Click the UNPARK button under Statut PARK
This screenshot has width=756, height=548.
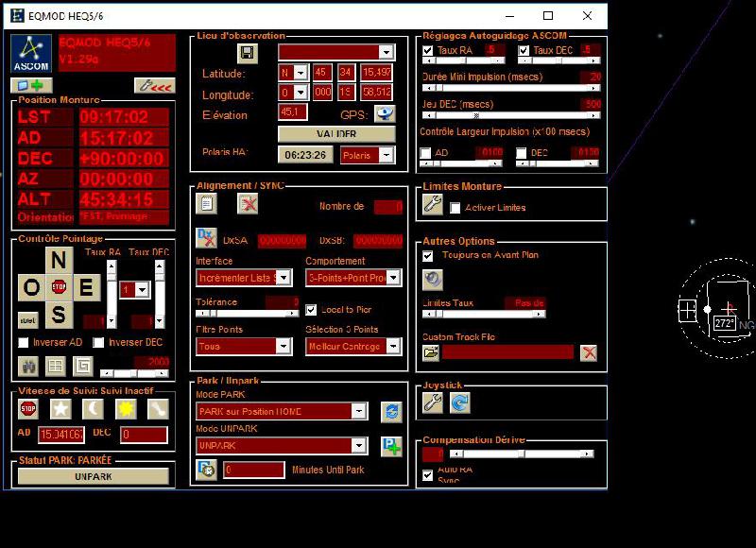coord(94,476)
